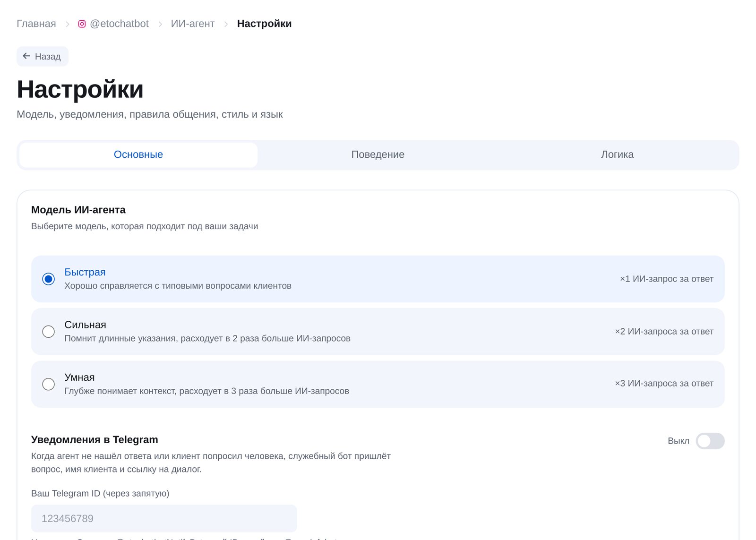Click the chevron separator after Главная
Screen dimensions: 756x540
(68, 24)
